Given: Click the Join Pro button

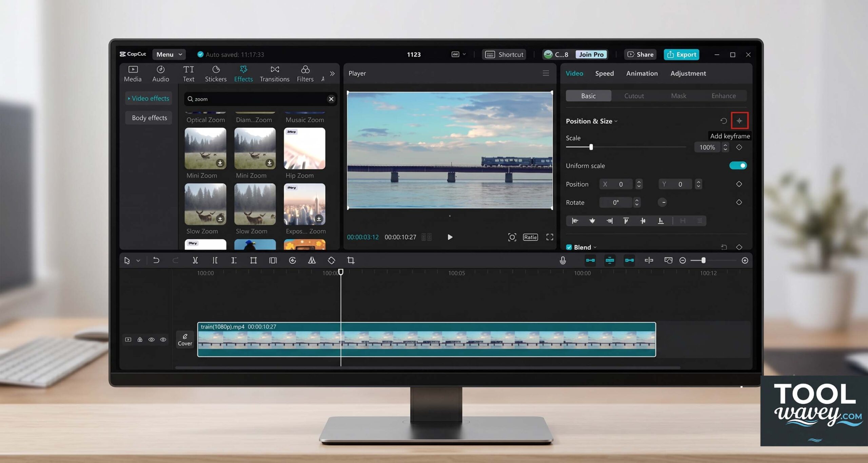Looking at the screenshot, I should 591,54.
